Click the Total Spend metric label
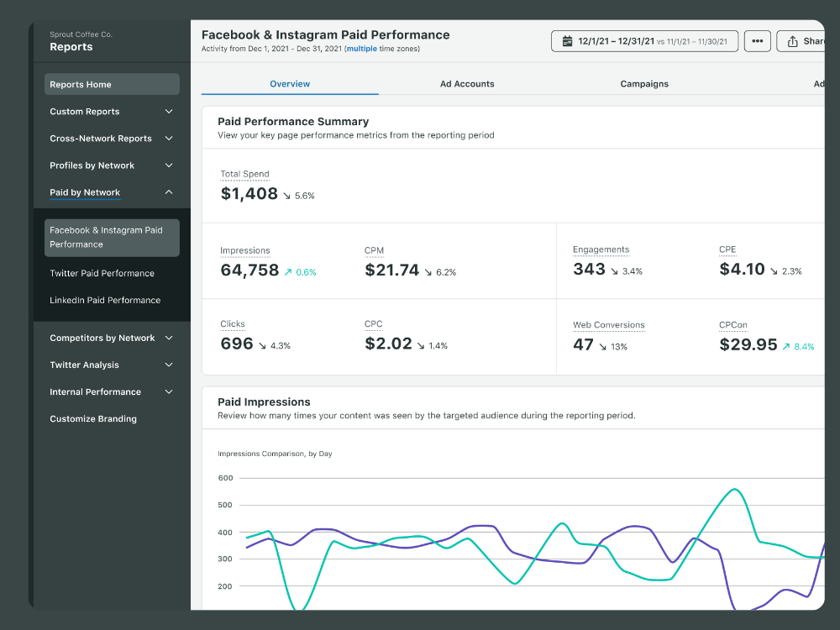The height and width of the screenshot is (630, 840). tap(244, 174)
